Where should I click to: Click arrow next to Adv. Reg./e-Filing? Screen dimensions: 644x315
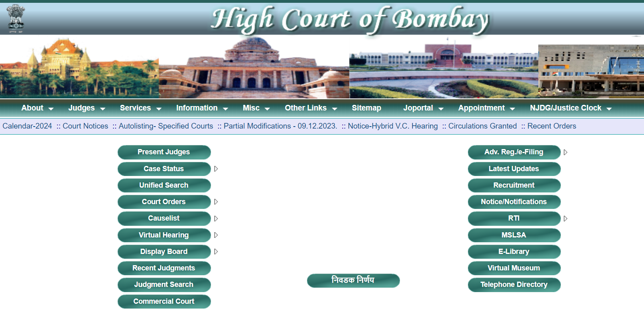click(x=565, y=152)
